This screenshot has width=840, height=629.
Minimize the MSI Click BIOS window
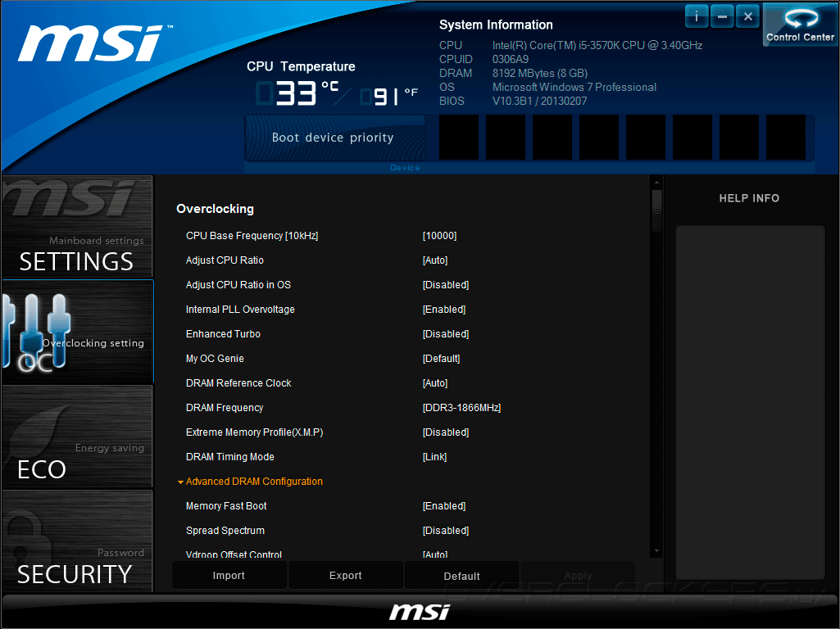[722, 16]
